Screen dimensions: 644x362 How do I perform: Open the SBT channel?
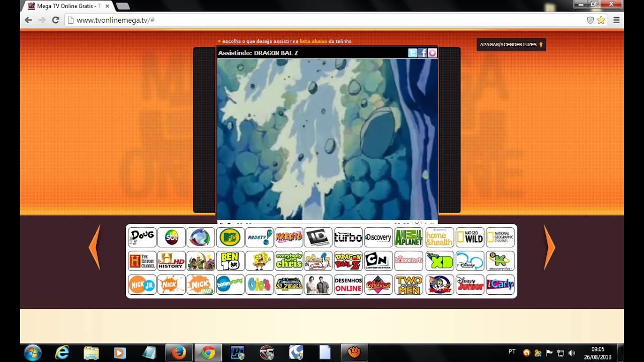pos(172,237)
